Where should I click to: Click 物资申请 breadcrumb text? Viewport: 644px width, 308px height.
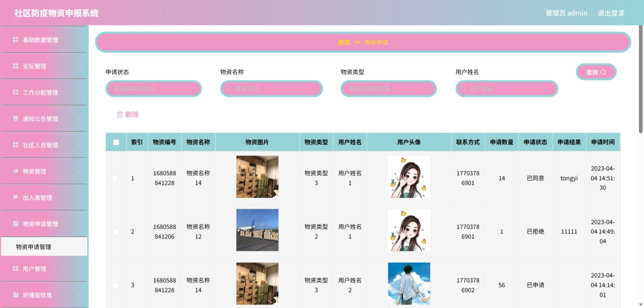376,42
